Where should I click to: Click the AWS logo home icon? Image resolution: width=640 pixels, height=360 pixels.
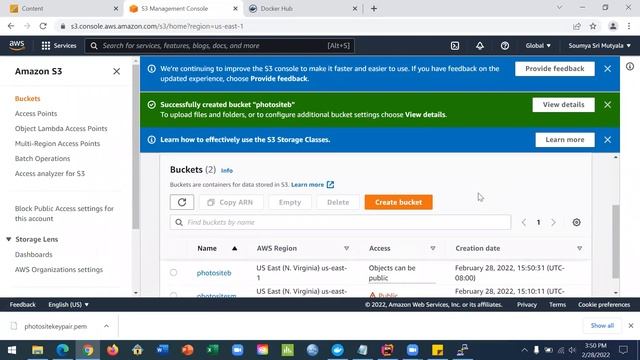click(17, 45)
